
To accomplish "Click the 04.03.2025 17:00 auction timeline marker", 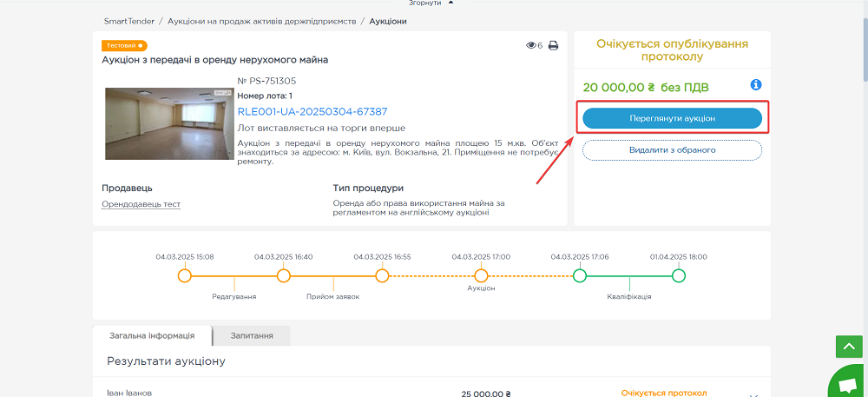I will tap(481, 276).
